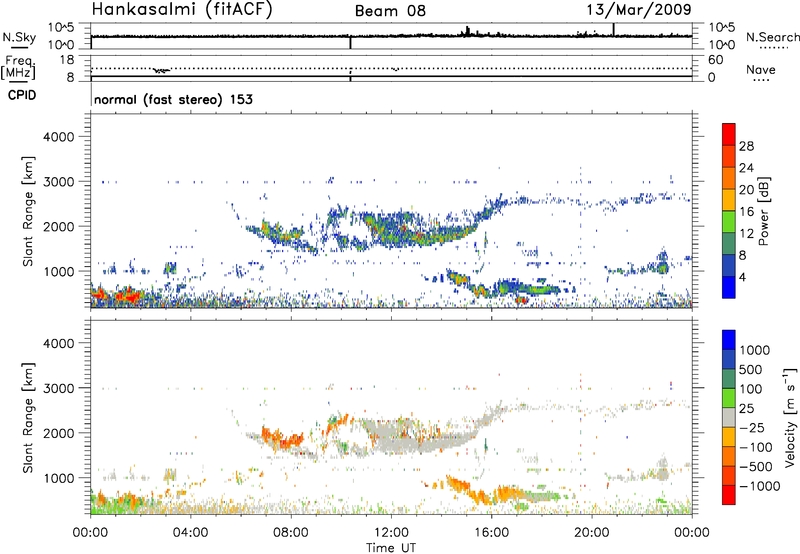Click the 04:00 time tick label
This screenshot has height=554, width=800.
[x=191, y=533]
